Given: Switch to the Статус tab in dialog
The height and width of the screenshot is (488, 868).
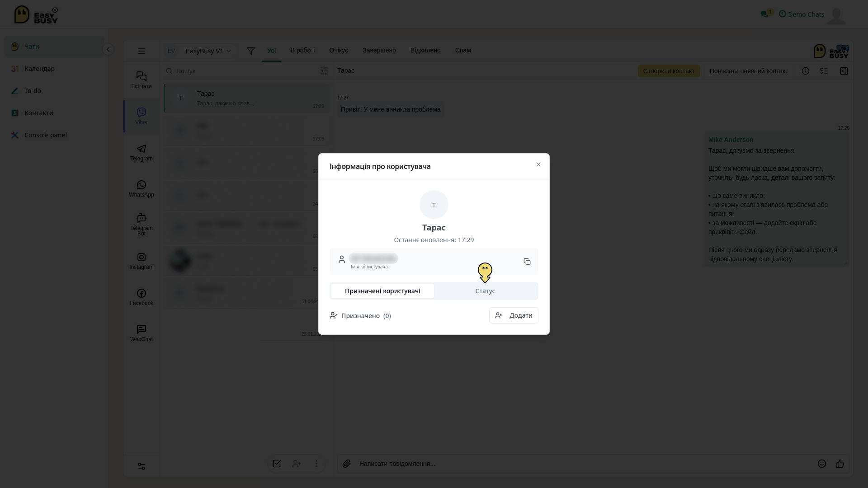Looking at the screenshot, I should click(x=485, y=291).
